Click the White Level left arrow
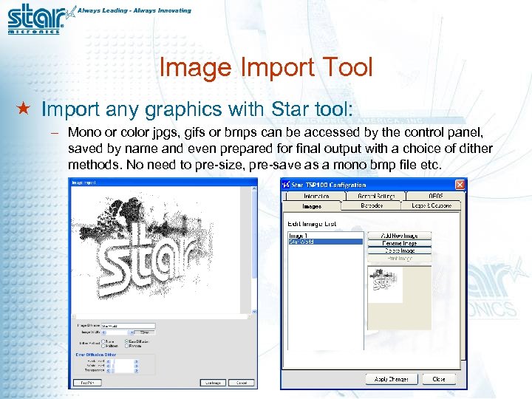 click(x=108, y=366)
